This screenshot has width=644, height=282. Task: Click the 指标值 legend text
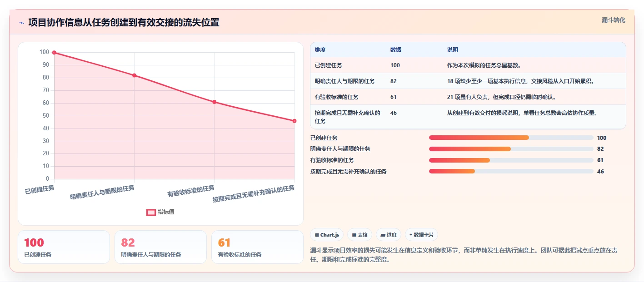coord(166,212)
